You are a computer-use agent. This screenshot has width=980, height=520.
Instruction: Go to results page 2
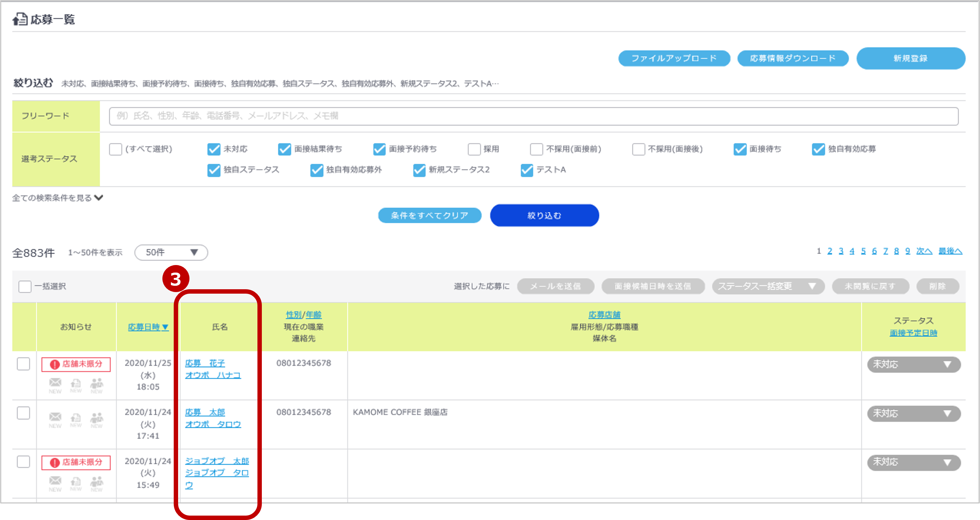point(830,251)
